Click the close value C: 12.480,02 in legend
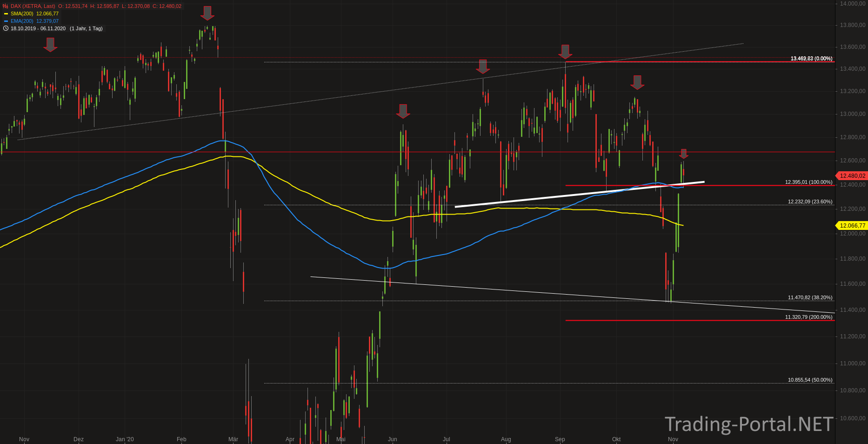The height and width of the screenshot is (444, 868). (167, 7)
